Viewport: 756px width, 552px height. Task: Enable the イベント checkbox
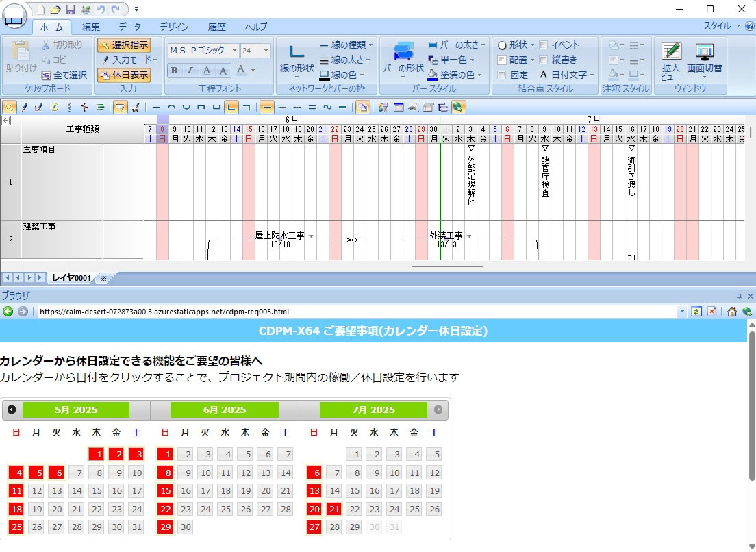(544, 45)
